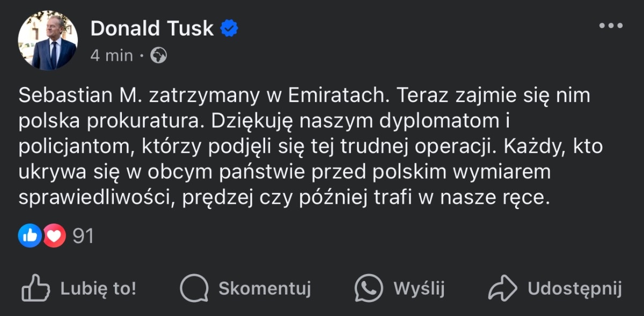The image size is (644, 316).
Task: Click the word "sprawiedliwości" in the post
Action: point(95,198)
